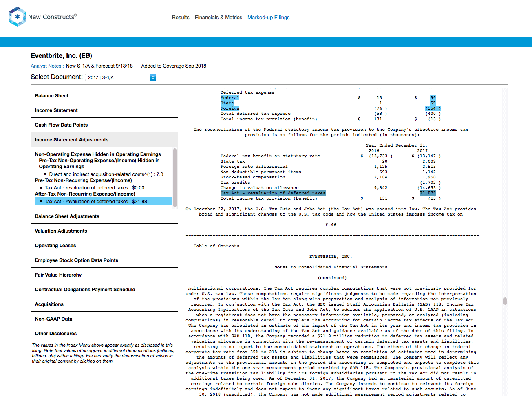This screenshot has height=396, width=532.
Task: Open the Other Disclosures section
Action: pyautogui.click(x=104, y=334)
